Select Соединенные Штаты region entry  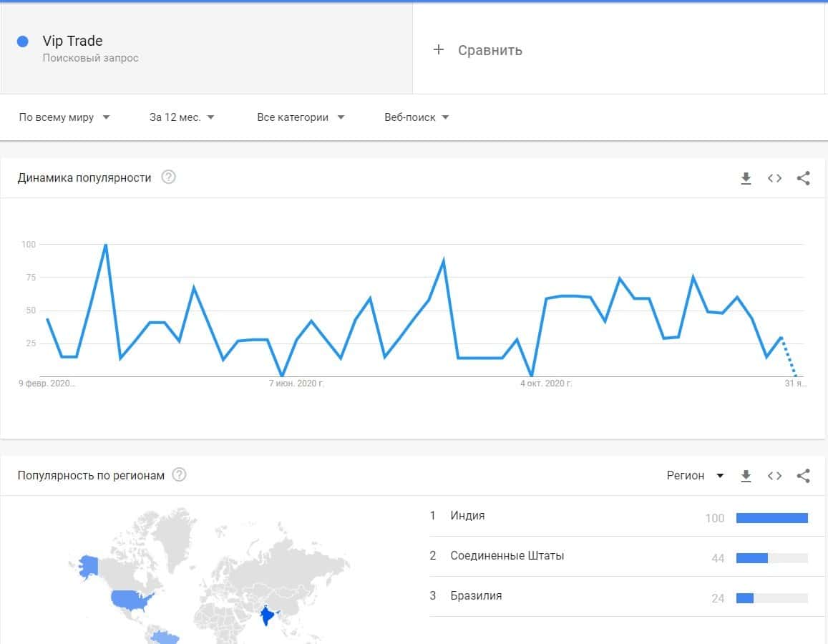click(x=507, y=555)
